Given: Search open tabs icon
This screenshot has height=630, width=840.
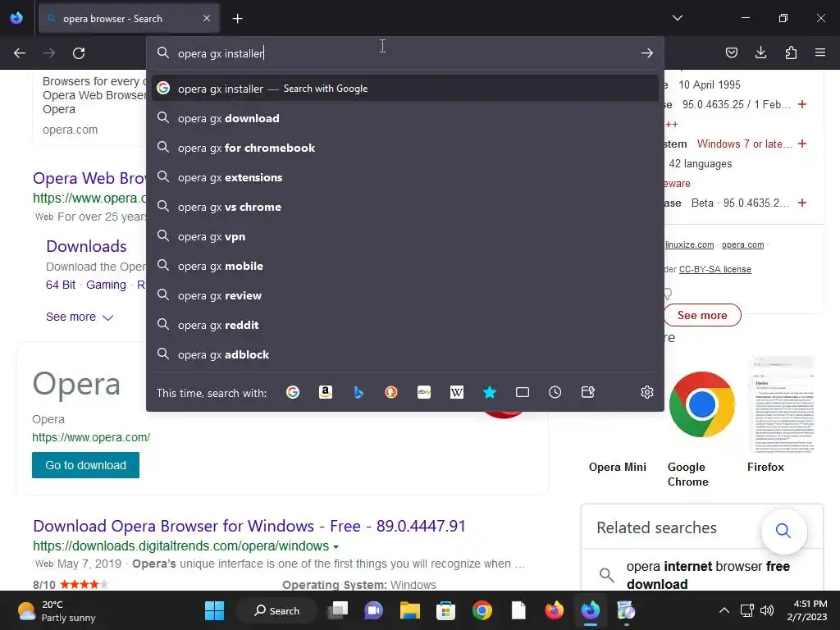Looking at the screenshot, I should pos(523,392).
